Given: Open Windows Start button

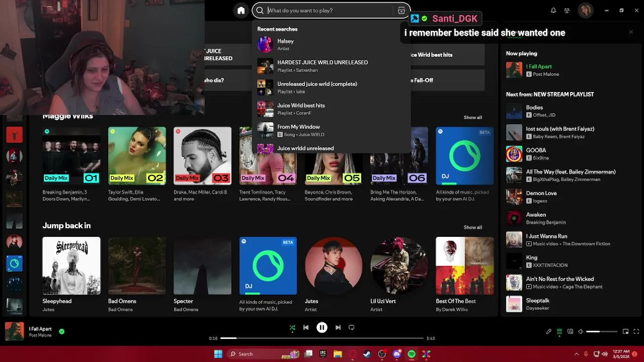Looking at the screenshot, I should (x=218, y=354).
